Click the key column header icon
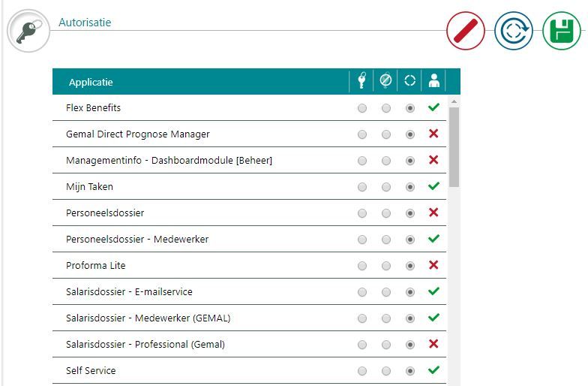588x386 pixels. tap(362, 81)
